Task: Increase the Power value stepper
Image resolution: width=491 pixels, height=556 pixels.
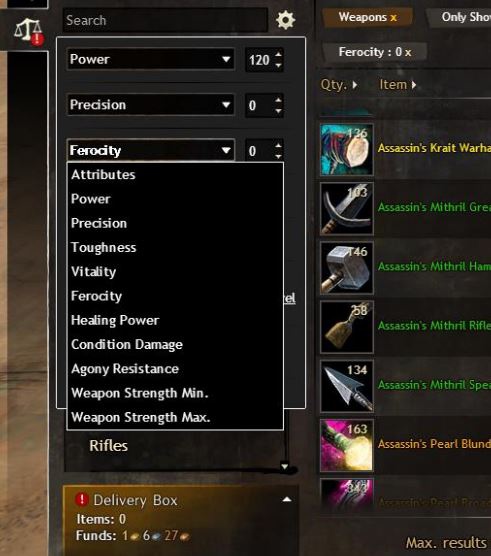Action: [x=279, y=54]
